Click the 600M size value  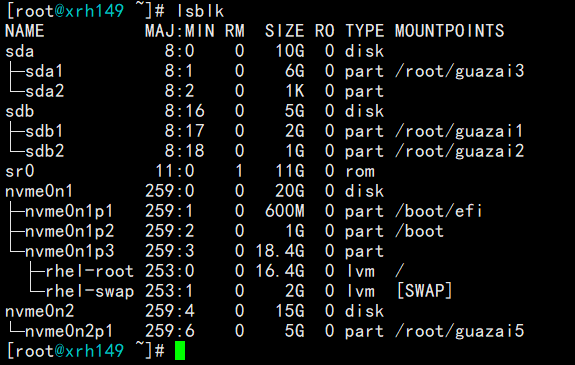click(x=285, y=211)
